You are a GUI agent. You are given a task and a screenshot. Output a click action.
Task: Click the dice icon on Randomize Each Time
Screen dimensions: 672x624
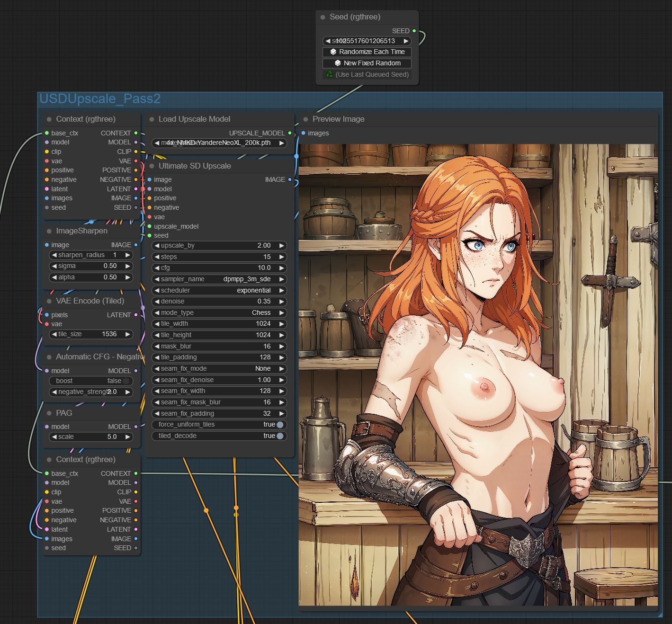(x=333, y=52)
